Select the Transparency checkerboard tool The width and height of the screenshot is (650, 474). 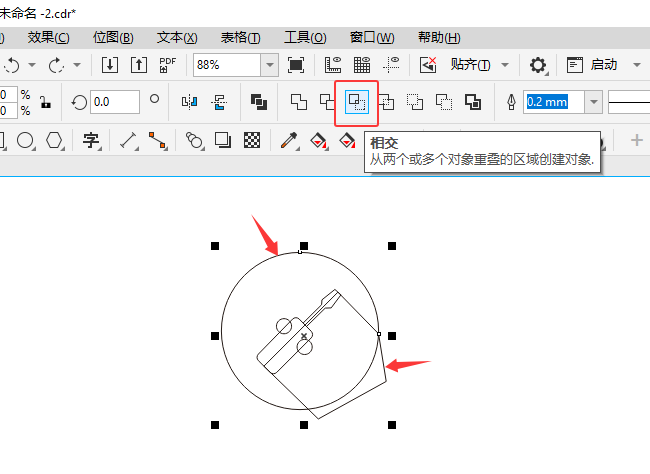click(x=252, y=141)
